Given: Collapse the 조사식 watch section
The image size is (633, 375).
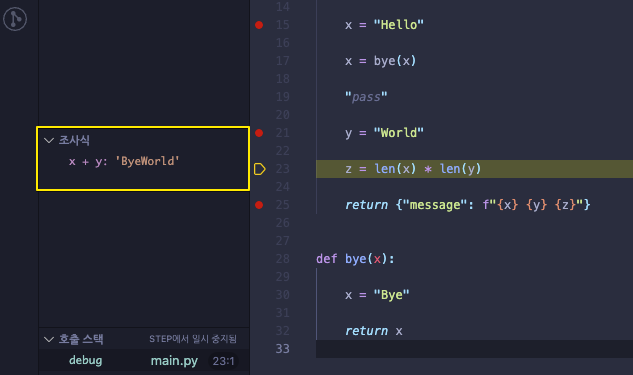Looking at the screenshot, I should pyautogui.click(x=49, y=140).
